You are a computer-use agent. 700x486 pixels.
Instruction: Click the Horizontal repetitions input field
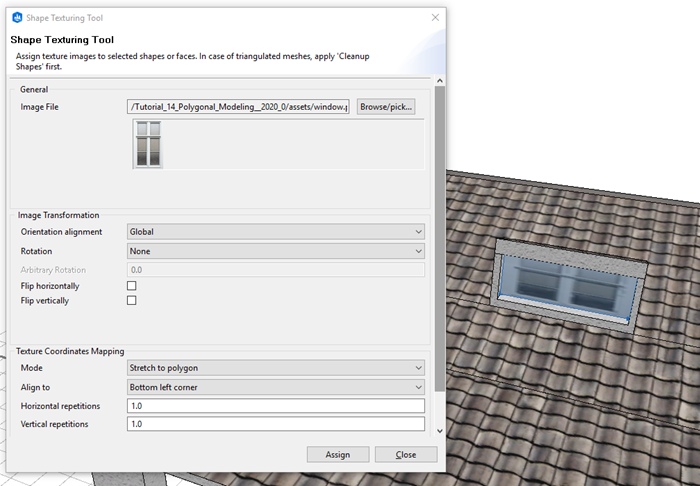pos(276,406)
